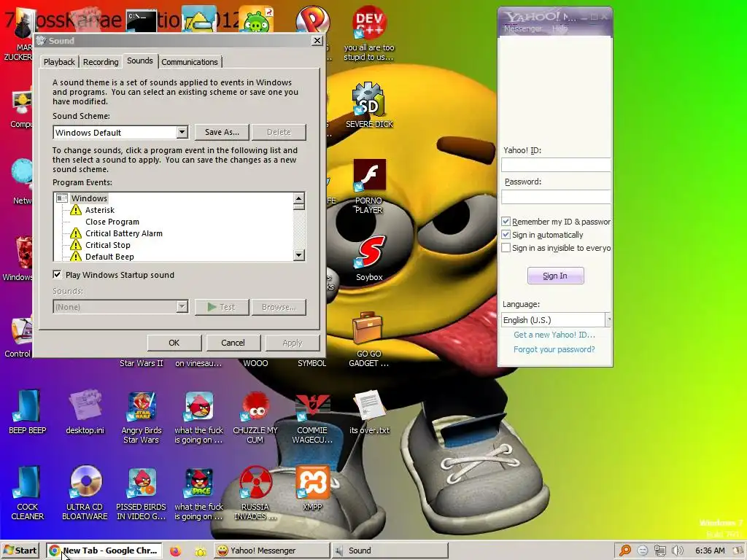Viewport: 747px width, 560px height.
Task: Open PISSED BIRDS IN VIDEO G... icon
Action: click(x=142, y=482)
